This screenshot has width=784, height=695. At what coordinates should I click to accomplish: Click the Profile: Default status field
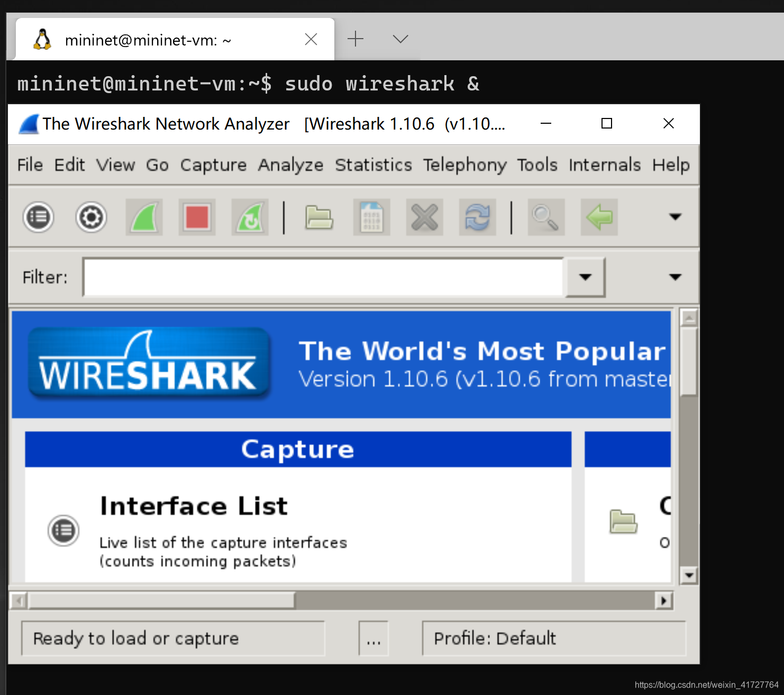click(x=554, y=638)
